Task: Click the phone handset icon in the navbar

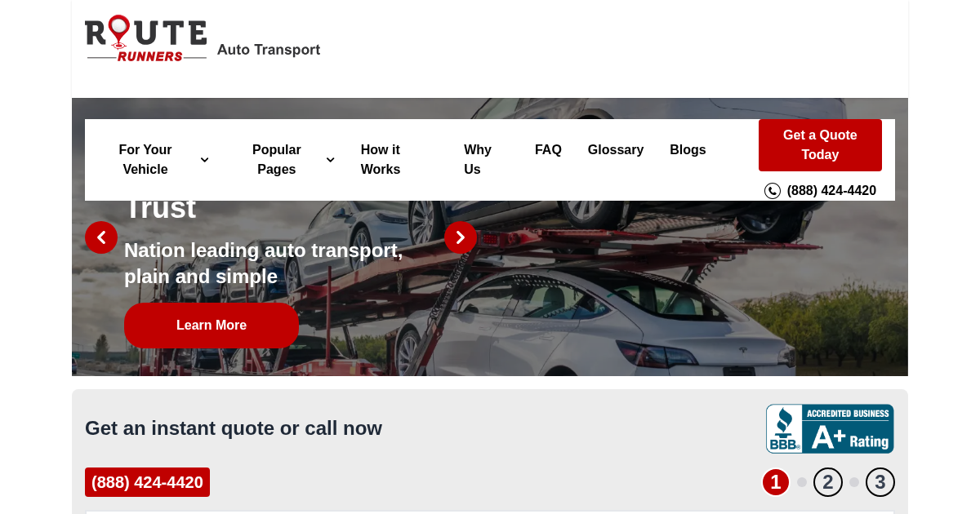Action: (x=773, y=190)
